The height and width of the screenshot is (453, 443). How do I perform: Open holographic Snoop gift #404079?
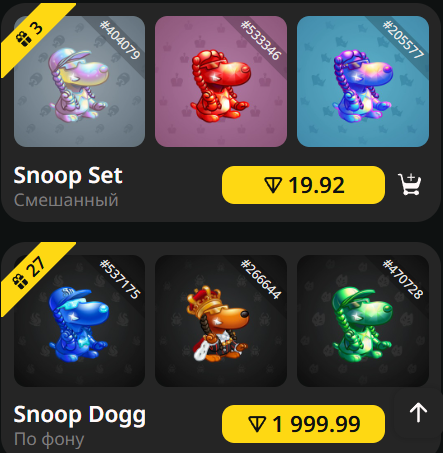pyautogui.click(x=79, y=81)
